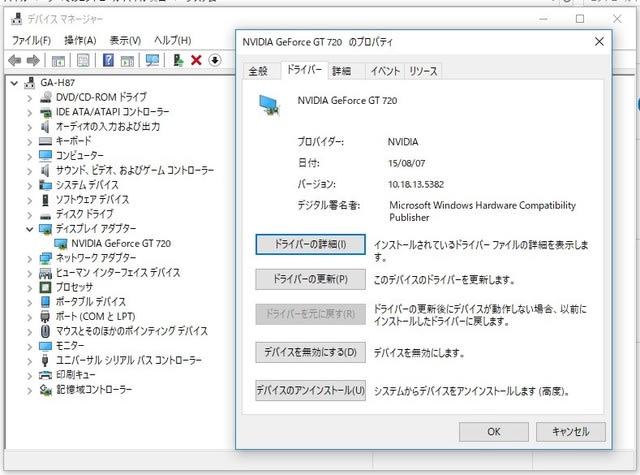The image size is (640, 475).
Task: Click the Back arrow toolbar icon
Action: point(15,60)
